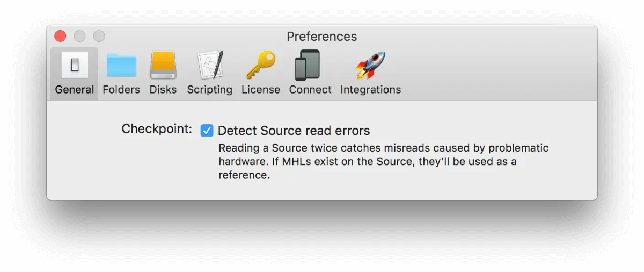Uncheck the Detect Source read errors checkbox
644x272 pixels.
click(x=207, y=131)
